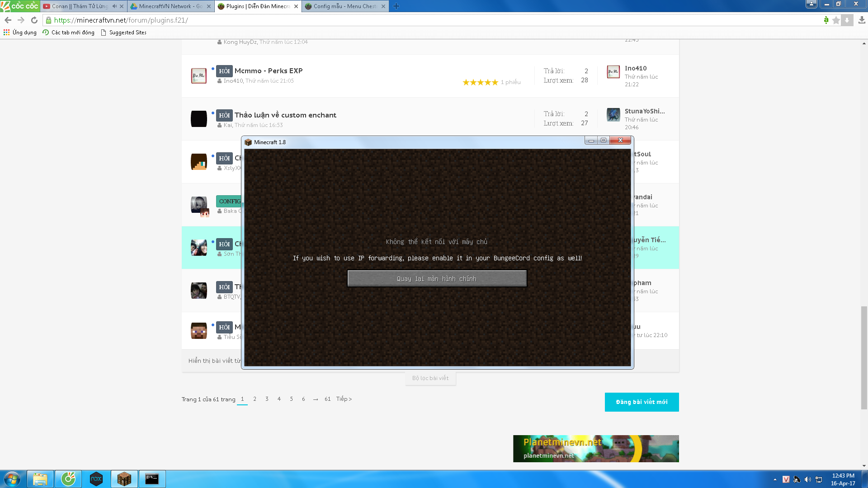
Task: Open the new tab plus button
Action: pos(396,6)
